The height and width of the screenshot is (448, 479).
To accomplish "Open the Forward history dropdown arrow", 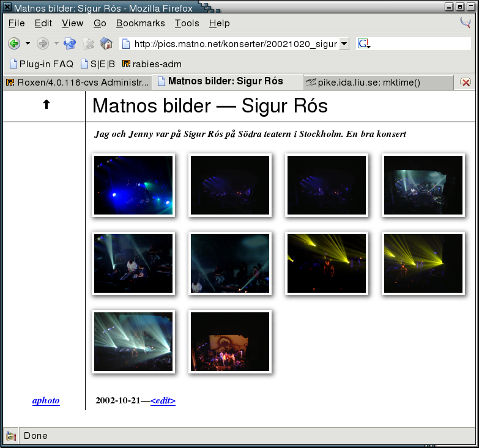I will [56, 43].
